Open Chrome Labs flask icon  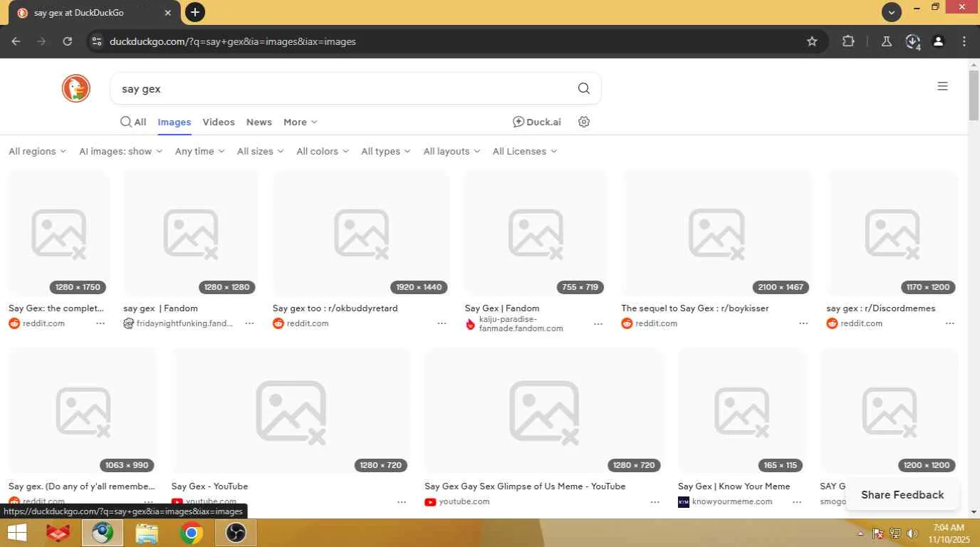[x=886, y=41]
